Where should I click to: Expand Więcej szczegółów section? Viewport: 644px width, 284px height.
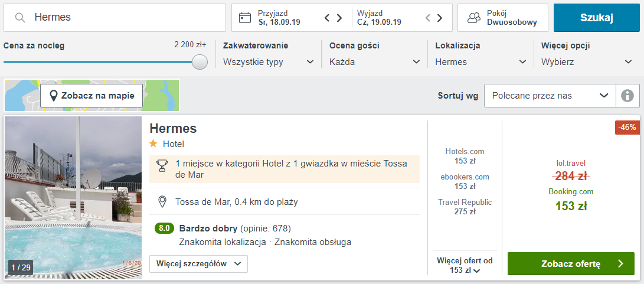(199, 264)
